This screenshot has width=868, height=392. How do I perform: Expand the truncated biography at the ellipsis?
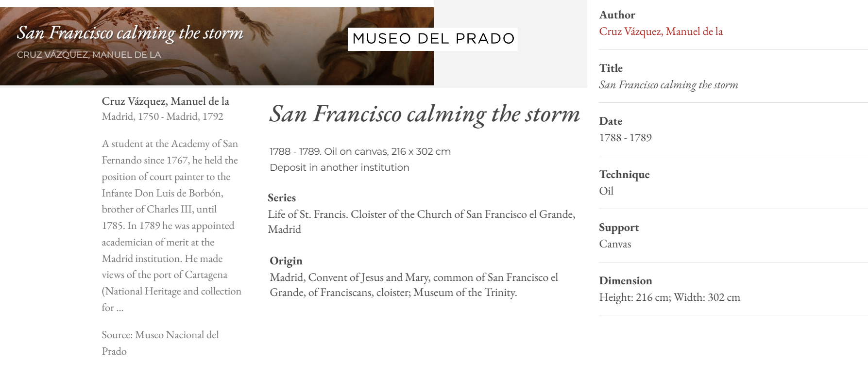[119, 308]
